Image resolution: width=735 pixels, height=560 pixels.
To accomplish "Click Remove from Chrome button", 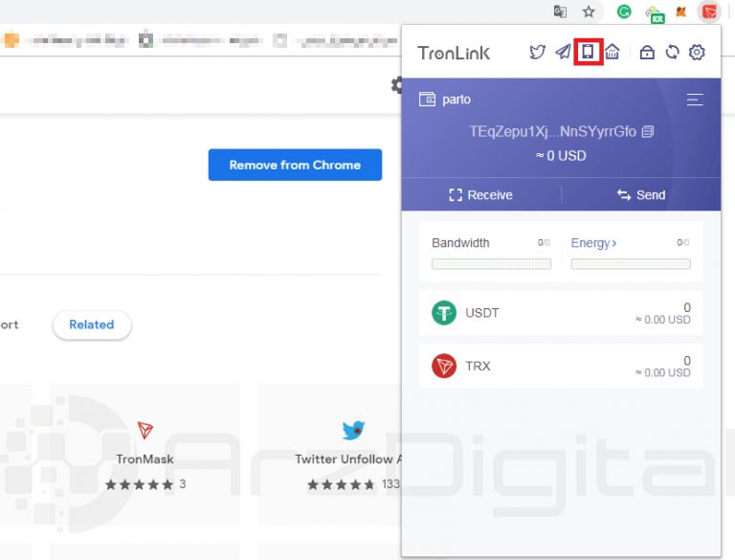I will [x=295, y=165].
